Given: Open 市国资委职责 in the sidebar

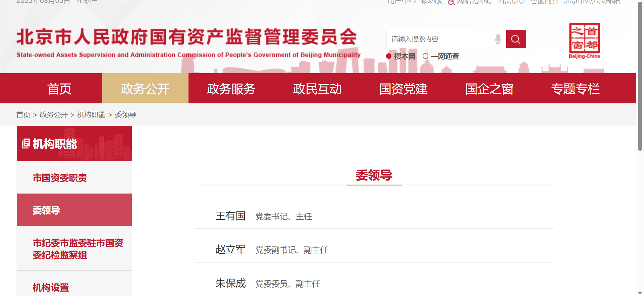Looking at the screenshot, I should point(74,178).
